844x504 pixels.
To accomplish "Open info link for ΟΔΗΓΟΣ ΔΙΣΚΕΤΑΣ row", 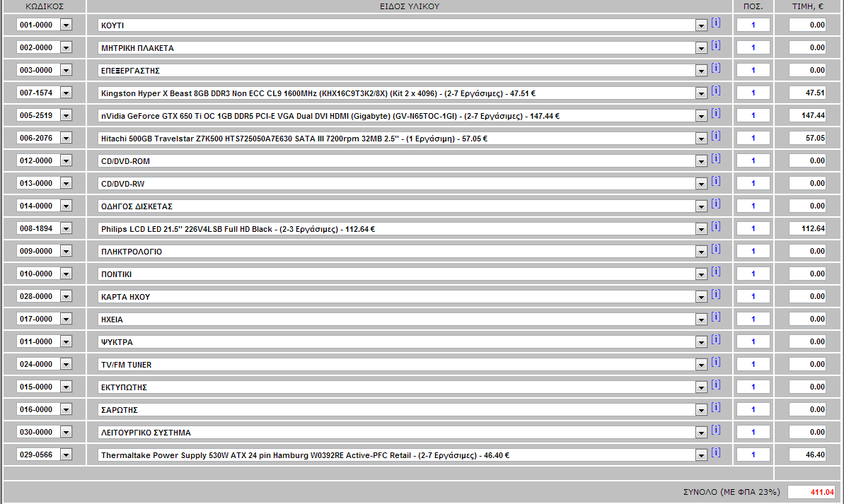I will coord(716,204).
